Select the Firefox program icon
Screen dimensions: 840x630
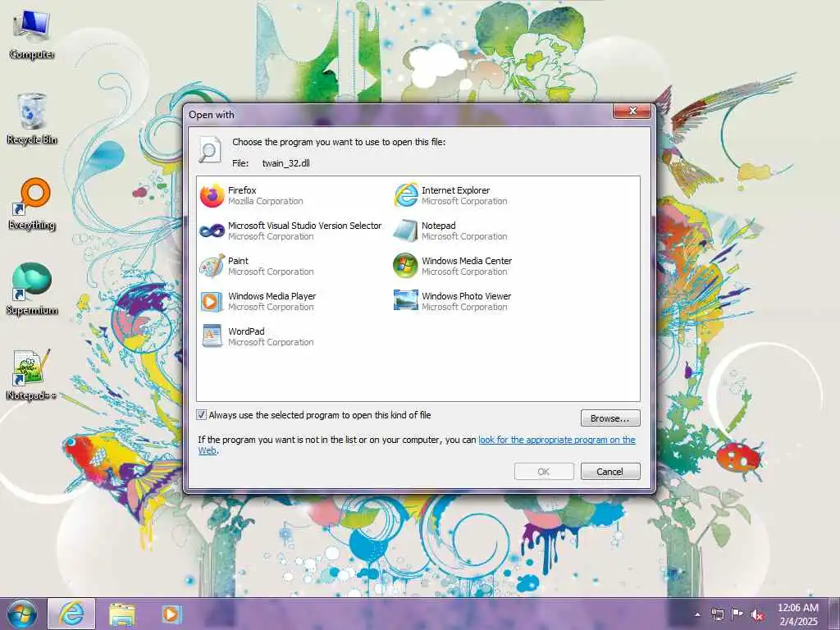[x=212, y=195]
